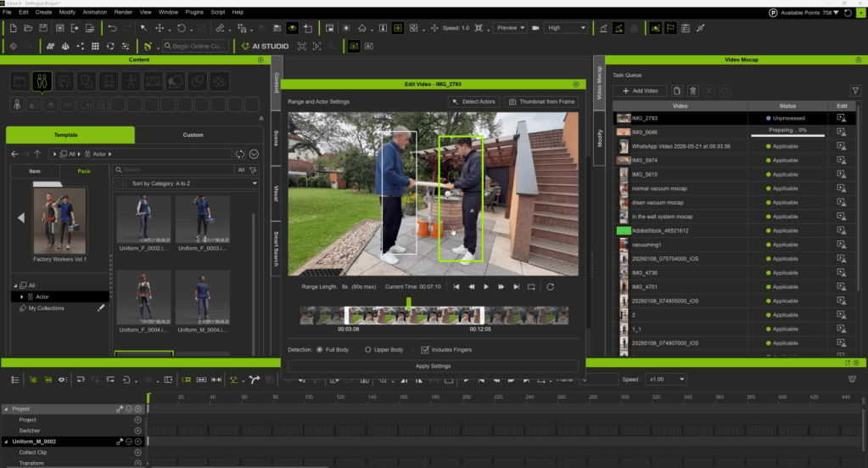Click the video camera icon beside Preview
The width and height of the screenshot is (868, 468).
(x=535, y=28)
